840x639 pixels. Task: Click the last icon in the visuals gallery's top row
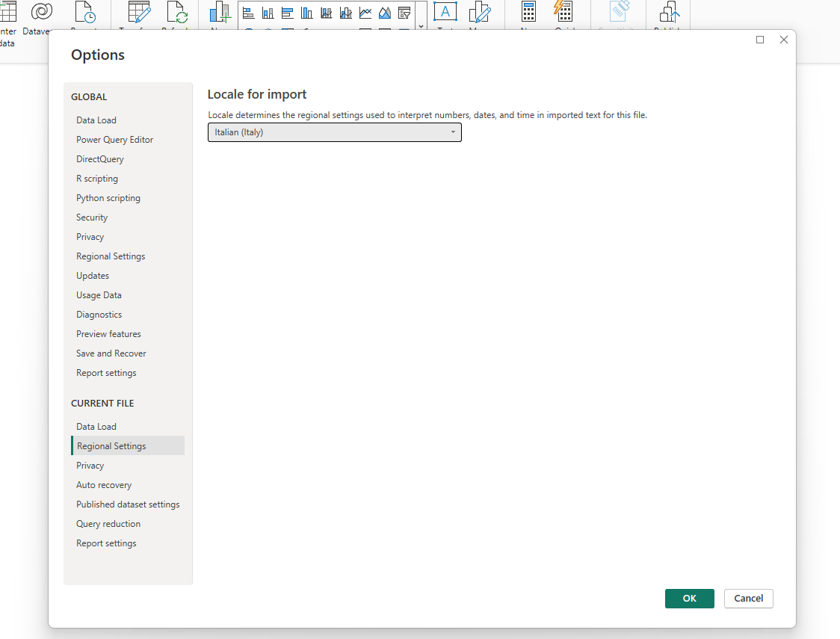click(x=404, y=12)
